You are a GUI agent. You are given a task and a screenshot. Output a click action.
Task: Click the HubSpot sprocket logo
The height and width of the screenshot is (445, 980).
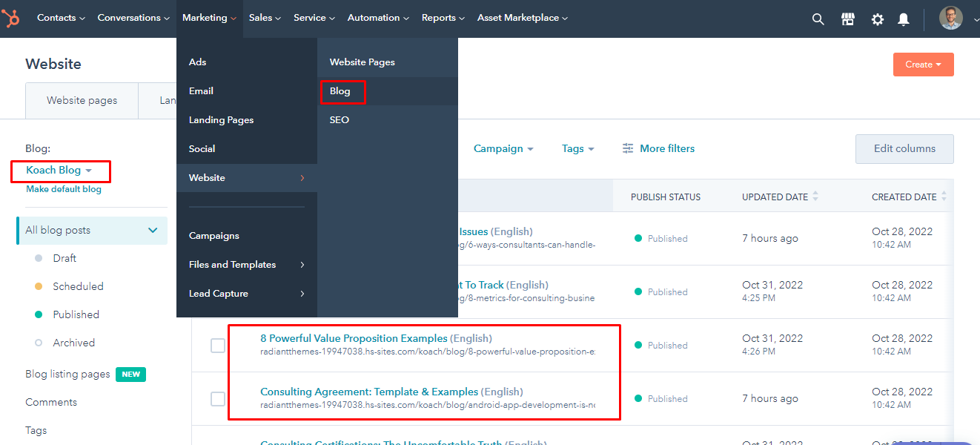point(11,19)
